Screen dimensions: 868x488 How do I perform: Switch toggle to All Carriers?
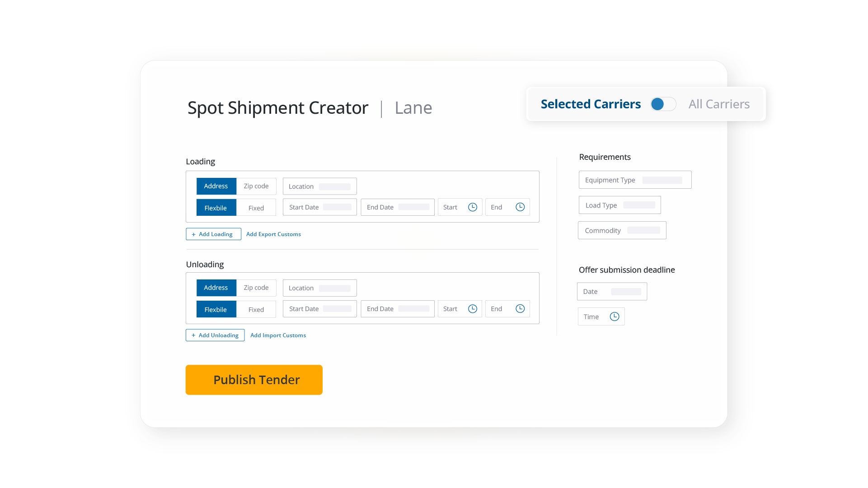(x=663, y=104)
